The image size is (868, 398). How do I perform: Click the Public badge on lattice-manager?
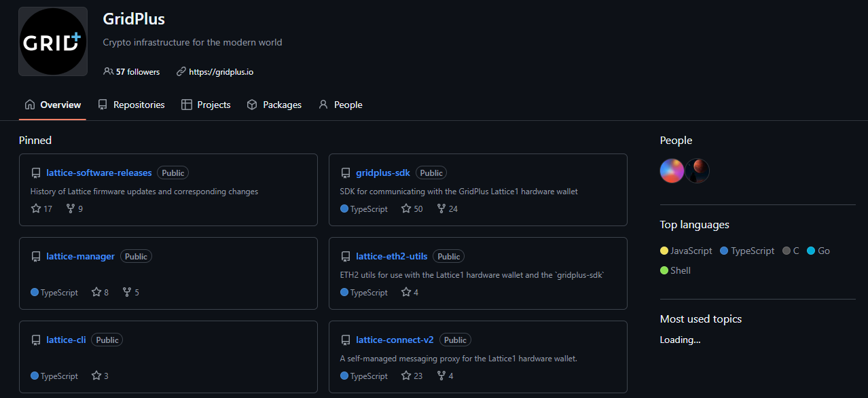coord(136,256)
